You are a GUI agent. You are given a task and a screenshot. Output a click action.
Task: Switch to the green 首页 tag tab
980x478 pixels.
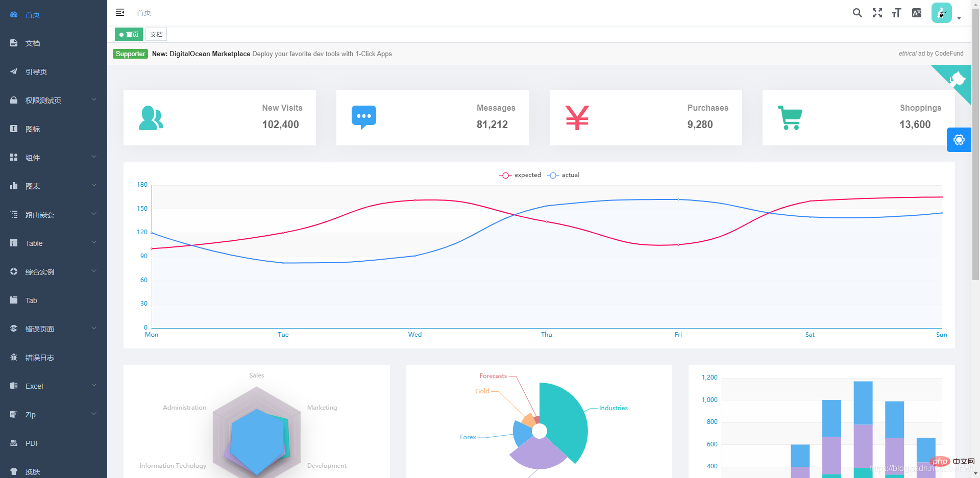(129, 34)
